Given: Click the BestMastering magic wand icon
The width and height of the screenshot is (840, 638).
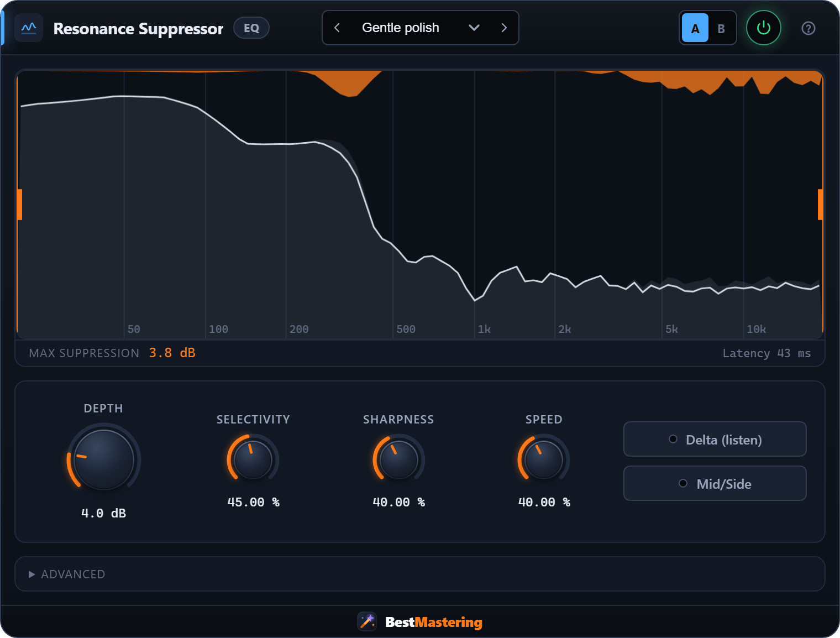Looking at the screenshot, I should pos(367,621).
